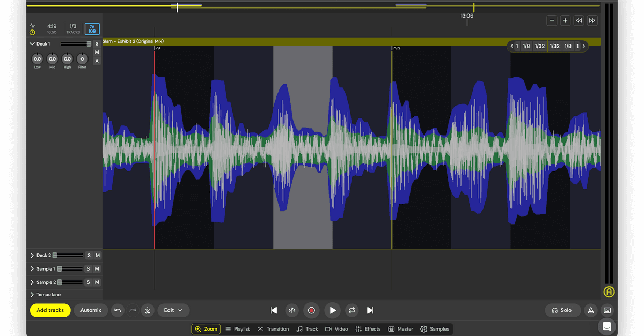Collapse the Deck 1 panel
644x336 pixels.
pos(32,44)
